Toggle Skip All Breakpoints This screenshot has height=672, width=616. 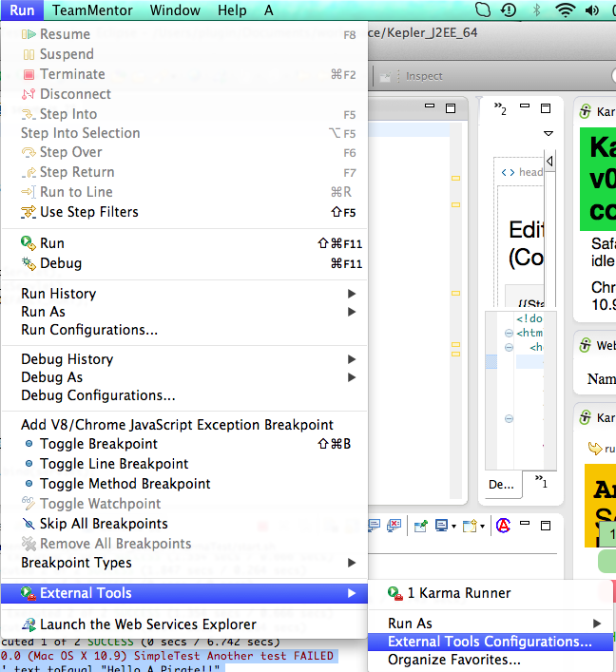coord(103,524)
